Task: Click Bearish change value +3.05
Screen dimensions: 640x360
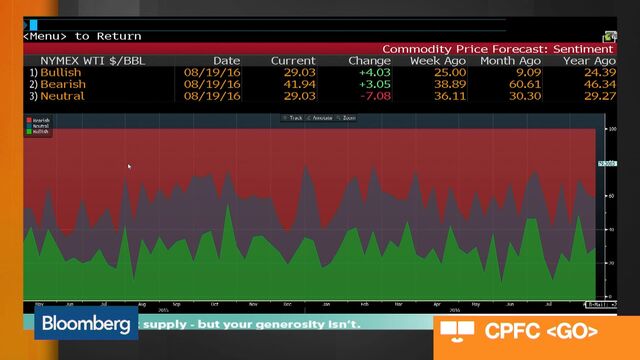Action: click(375, 84)
